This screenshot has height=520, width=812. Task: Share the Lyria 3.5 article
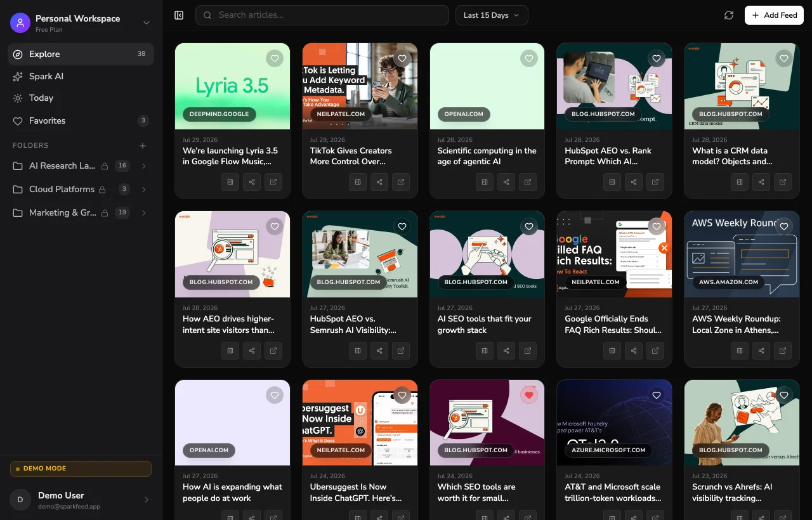pos(252,182)
